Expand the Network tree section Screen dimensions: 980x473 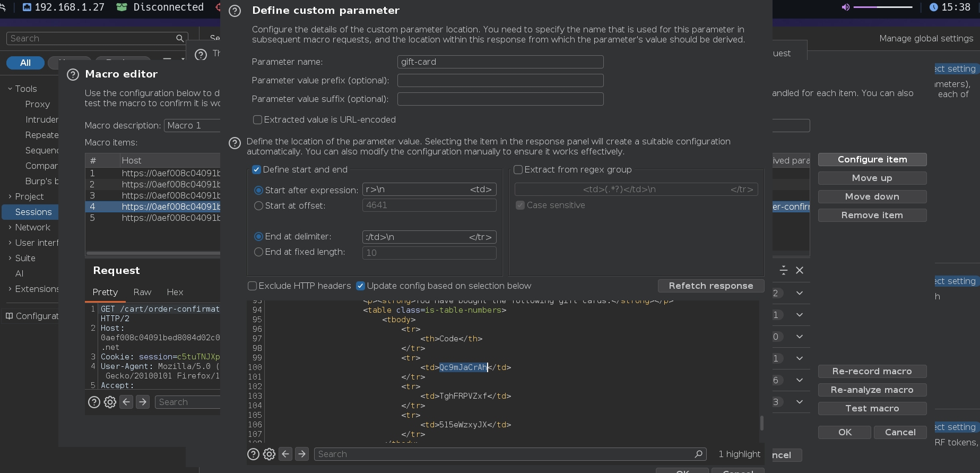click(x=10, y=227)
